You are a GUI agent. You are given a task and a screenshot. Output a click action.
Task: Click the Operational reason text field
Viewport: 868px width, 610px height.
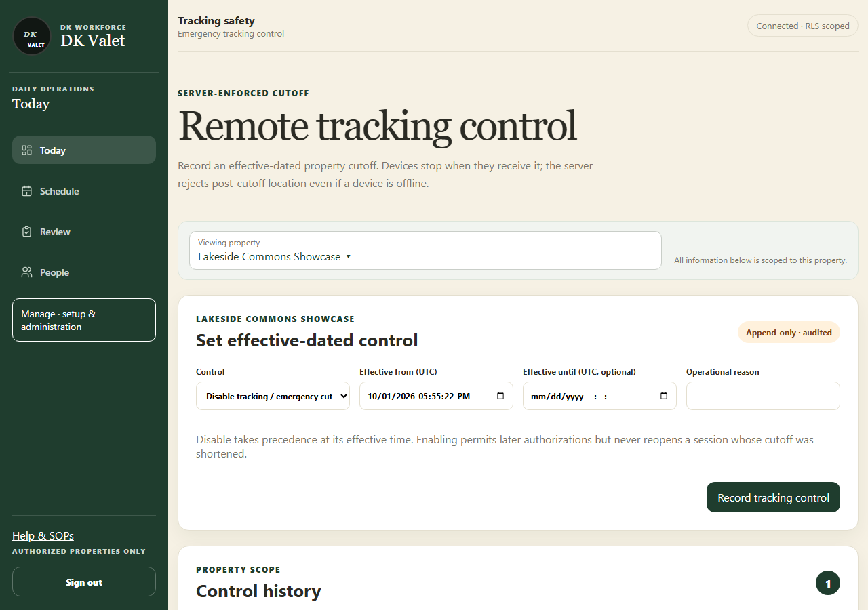[x=763, y=396]
